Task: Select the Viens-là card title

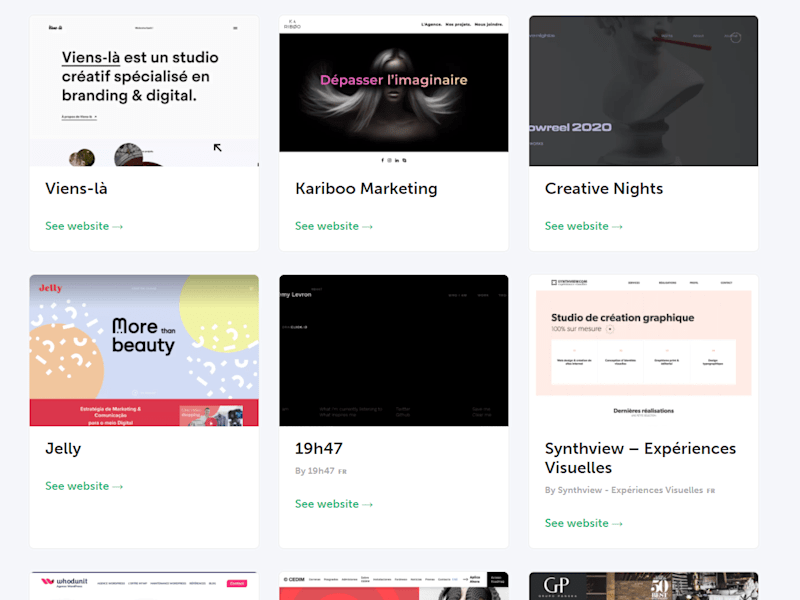Action: [76, 188]
